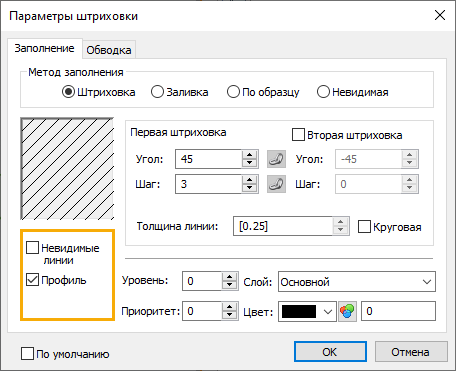Decrease first hatch Угол value
Screen dimensions: 456x371
(250, 163)
